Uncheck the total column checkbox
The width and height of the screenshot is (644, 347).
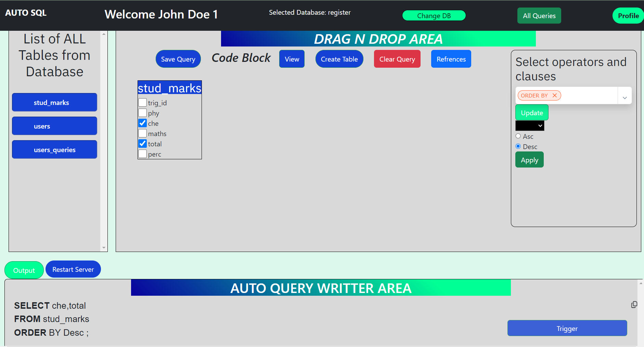pos(142,143)
